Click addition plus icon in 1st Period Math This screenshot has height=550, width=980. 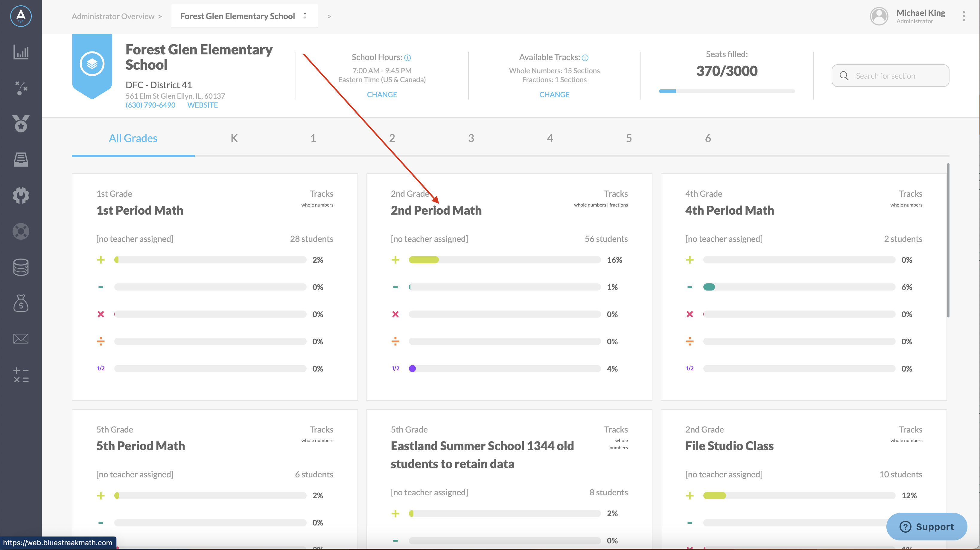pyautogui.click(x=101, y=260)
